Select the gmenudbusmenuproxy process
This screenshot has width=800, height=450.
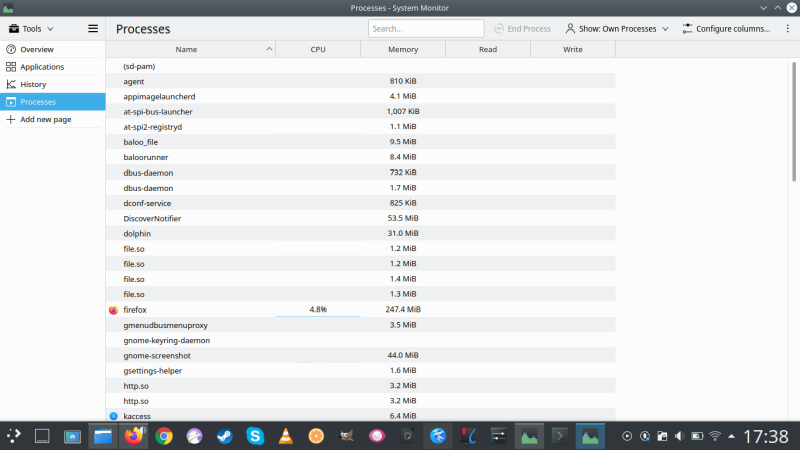361,325
